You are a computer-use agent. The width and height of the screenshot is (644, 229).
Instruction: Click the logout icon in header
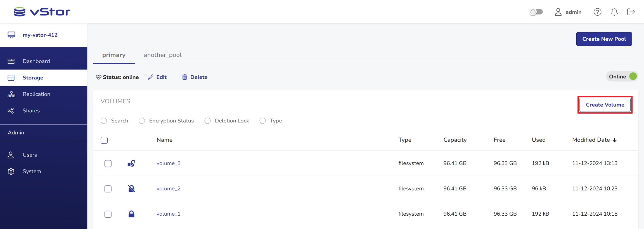631,12
